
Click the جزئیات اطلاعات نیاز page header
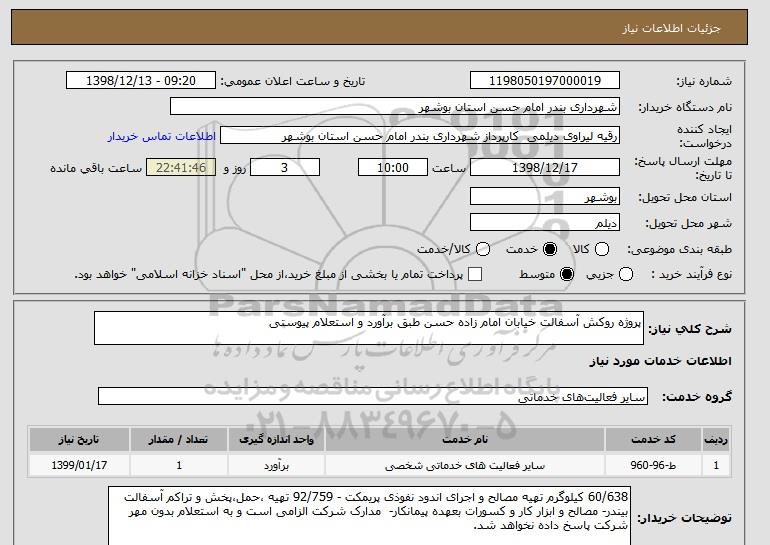click(x=671, y=28)
